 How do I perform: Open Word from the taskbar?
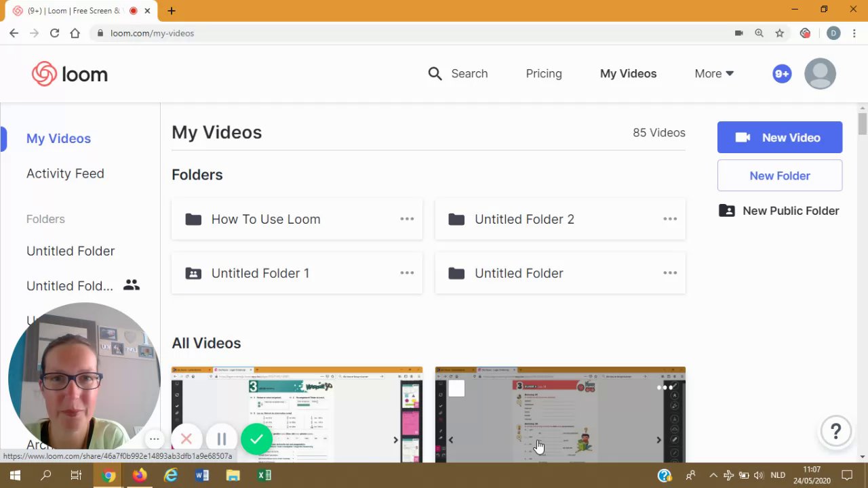(201, 475)
